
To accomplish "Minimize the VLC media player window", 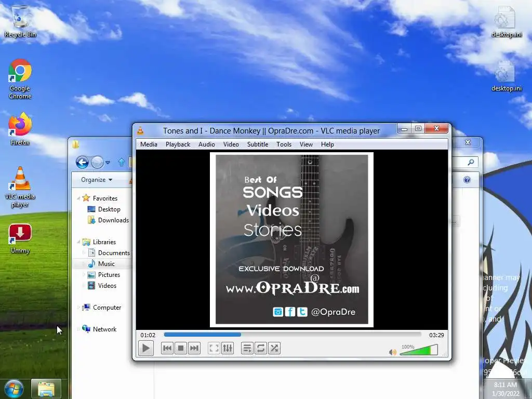I will click(404, 129).
